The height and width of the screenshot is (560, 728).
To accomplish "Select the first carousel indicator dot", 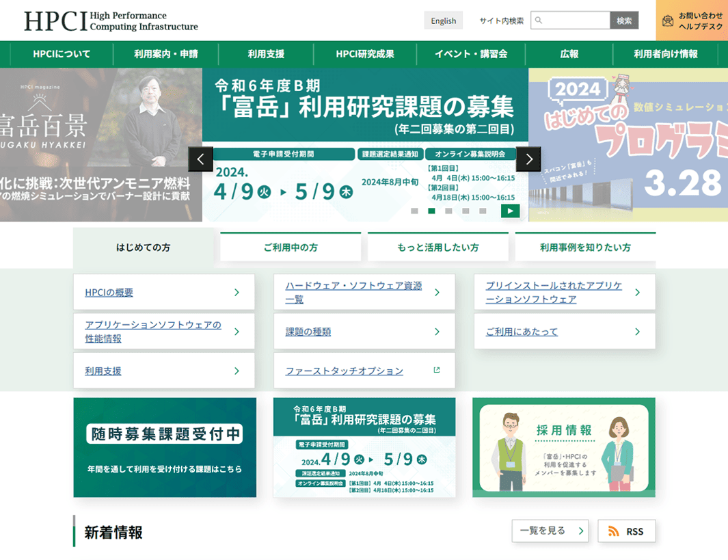I will (x=415, y=211).
